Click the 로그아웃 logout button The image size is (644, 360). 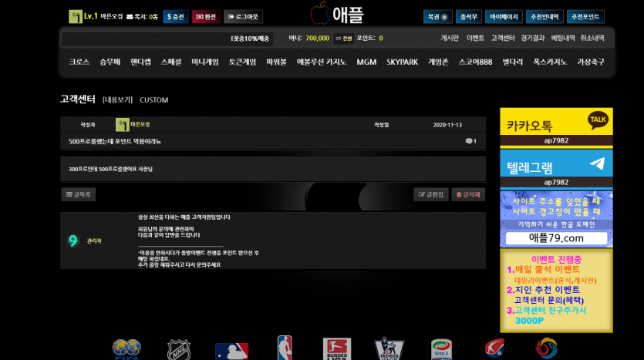243,17
